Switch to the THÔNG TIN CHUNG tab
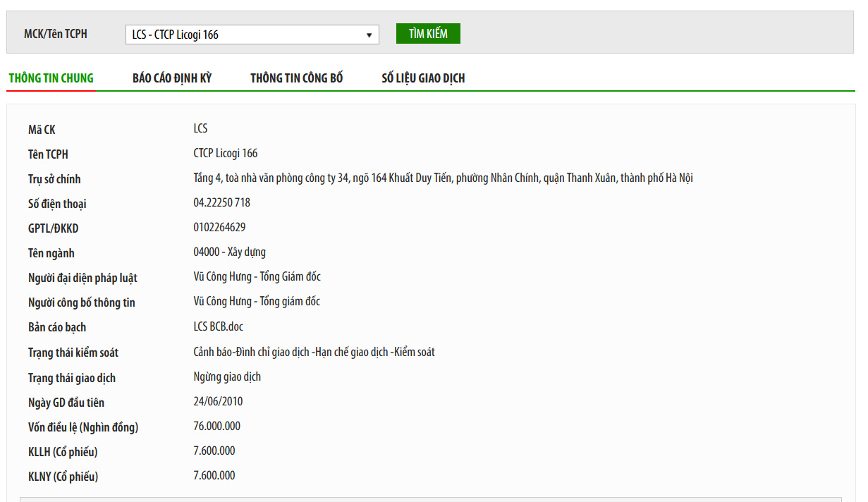This screenshot has width=868, height=502. point(51,78)
